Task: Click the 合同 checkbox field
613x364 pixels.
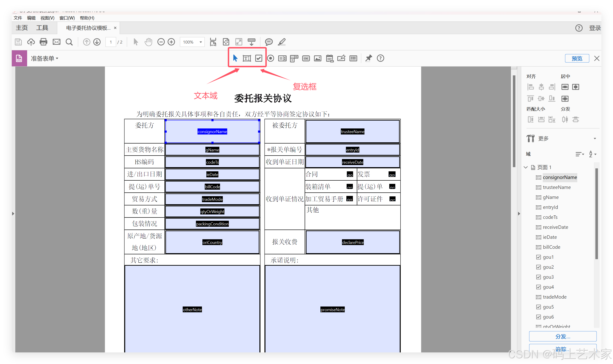Action: tap(350, 174)
